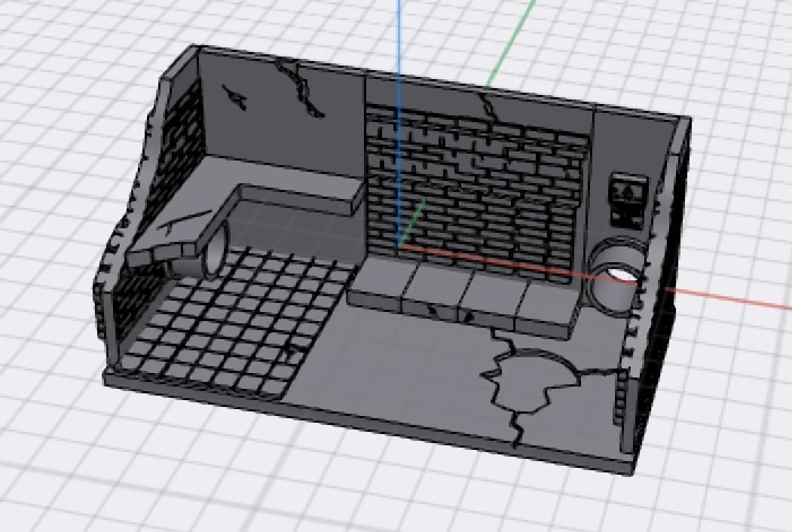The height and width of the screenshot is (532, 792).
Task: Click the cracked crater in the floor
Action: [x=532, y=381]
